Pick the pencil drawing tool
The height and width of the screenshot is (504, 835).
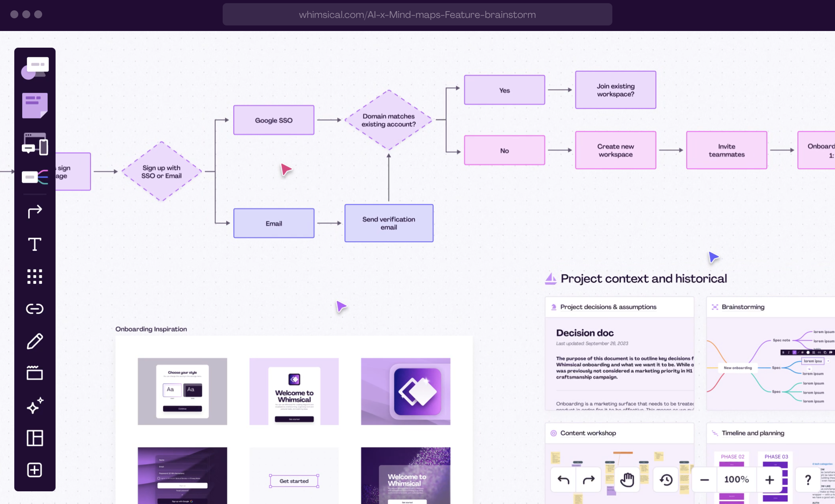tap(35, 341)
